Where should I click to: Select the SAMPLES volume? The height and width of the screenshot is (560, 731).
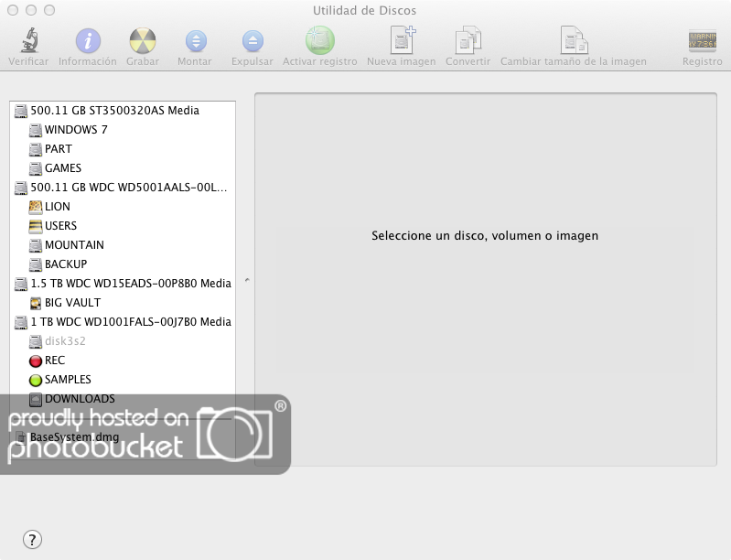coord(123,380)
